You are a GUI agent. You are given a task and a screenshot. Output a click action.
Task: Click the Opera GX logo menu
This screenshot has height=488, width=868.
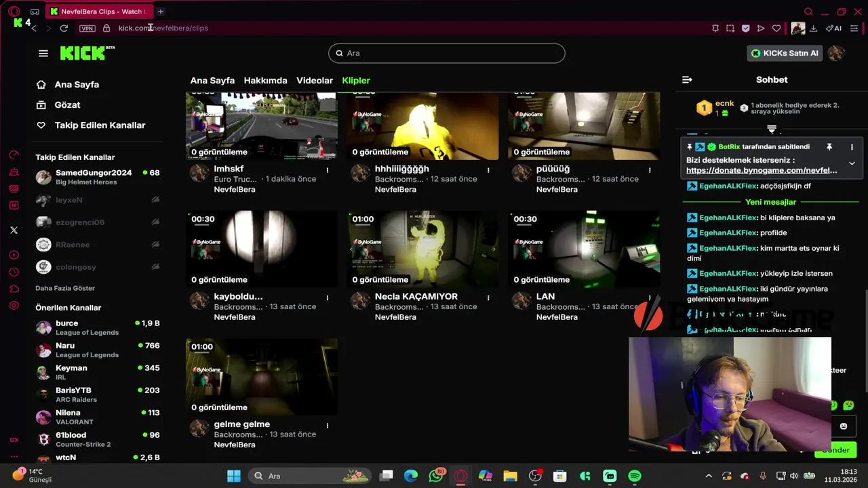pos(14,12)
